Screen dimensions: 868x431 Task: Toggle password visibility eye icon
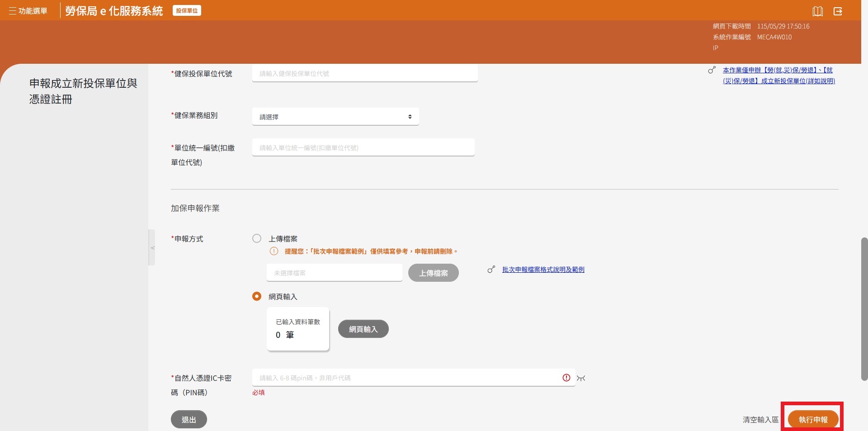pos(581,378)
